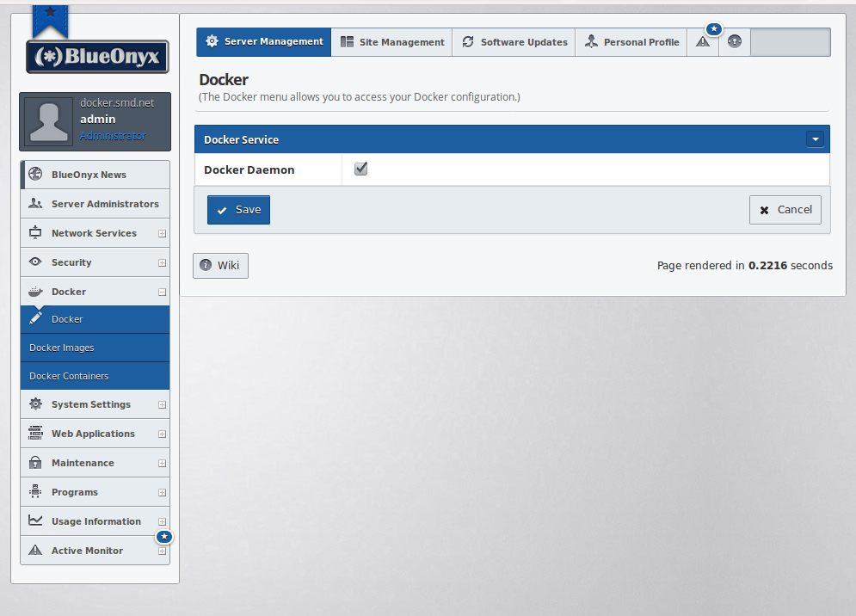Switch to Server Management tab

[263, 42]
